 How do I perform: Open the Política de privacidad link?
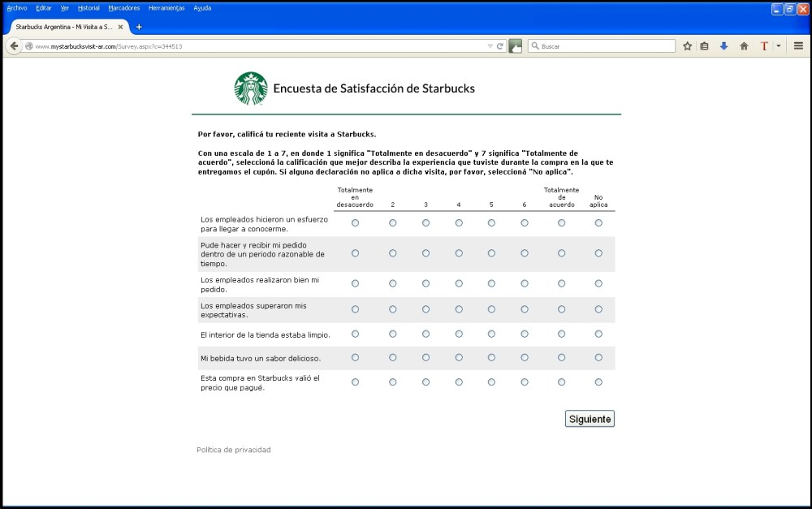tap(235, 449)
